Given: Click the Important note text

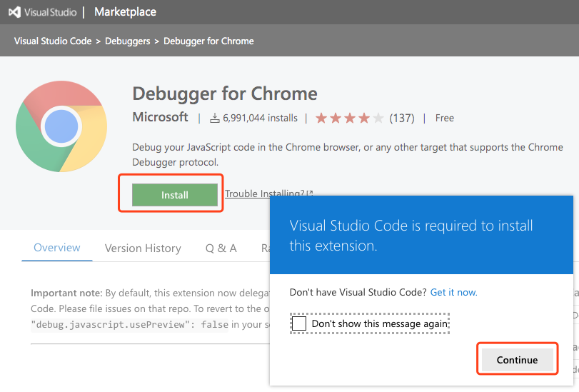Looking at the screenshot, I should [66, 293].
